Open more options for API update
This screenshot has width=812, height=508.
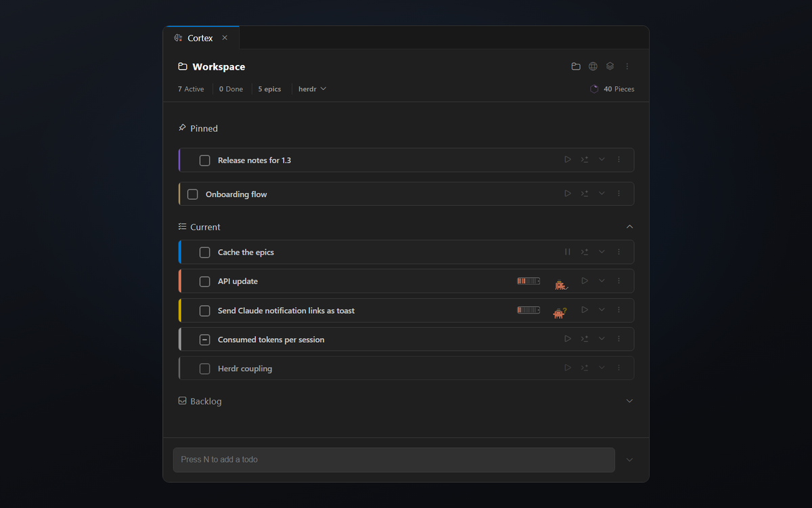[x=618, y=280]
